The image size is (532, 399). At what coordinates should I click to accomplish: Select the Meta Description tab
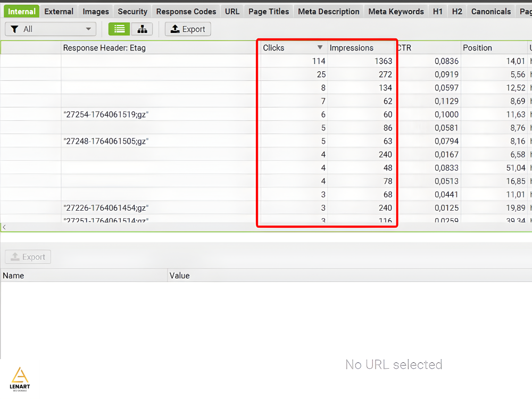point(329,11)
